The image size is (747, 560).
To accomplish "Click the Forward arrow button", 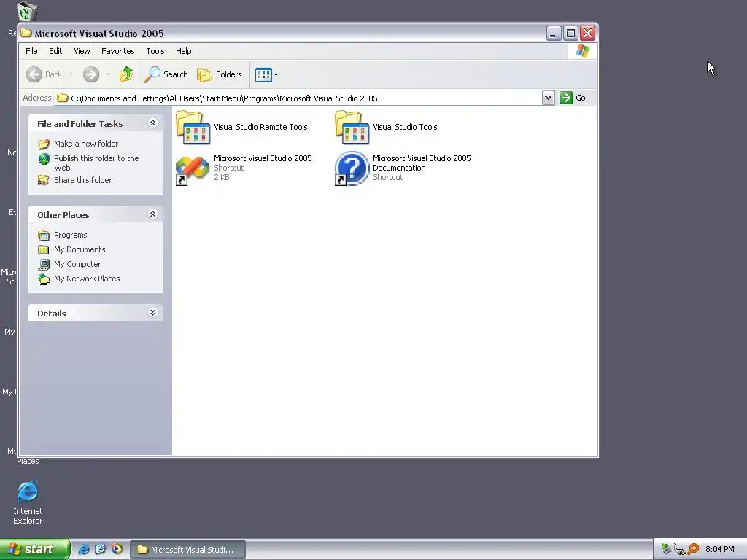I will 91,74.
